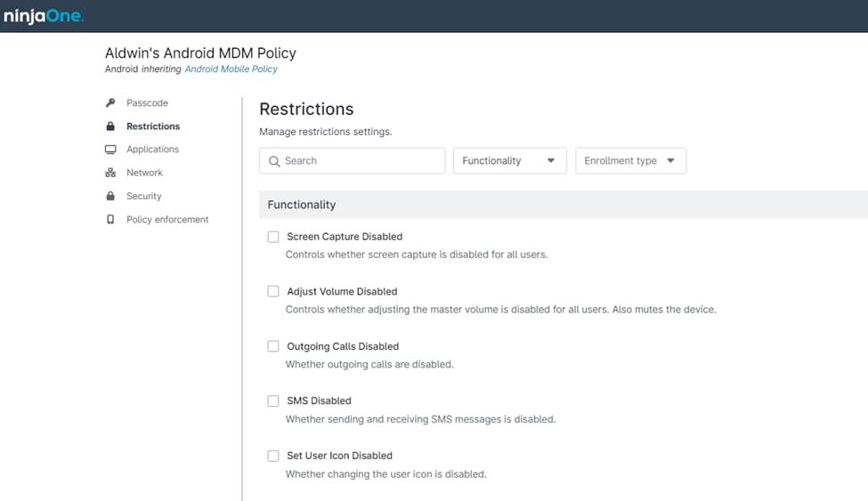Image resolution: width=868 pixels, height=501 pixels.
Task: Click the monitor icon beside Applications
Action: (110, 149)
